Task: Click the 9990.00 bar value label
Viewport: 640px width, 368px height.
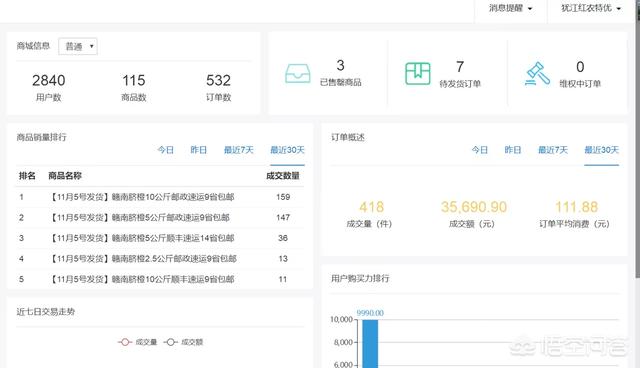Action: (370, 313)
